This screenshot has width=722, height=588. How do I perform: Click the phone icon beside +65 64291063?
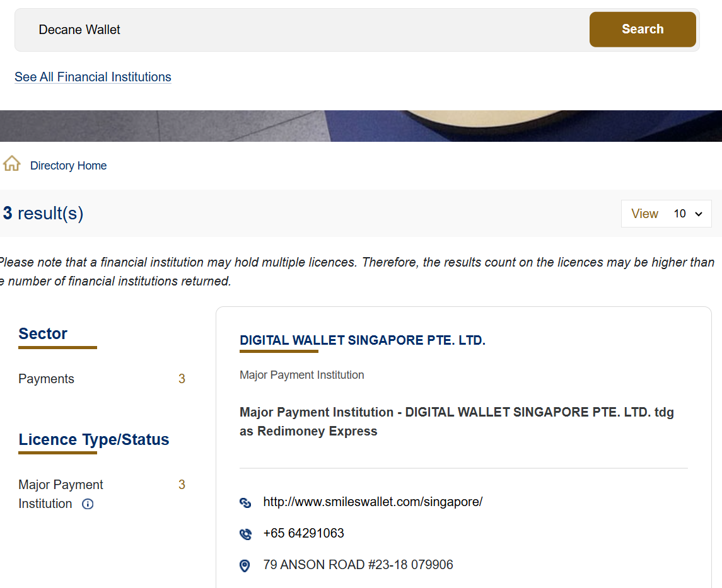(x=245, y=534)
